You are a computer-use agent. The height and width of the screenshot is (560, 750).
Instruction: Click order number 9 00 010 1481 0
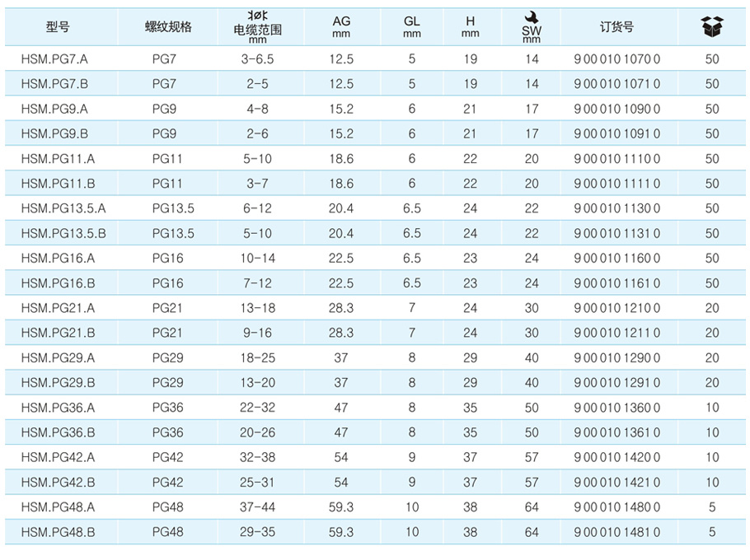pyautogui.click(x=617, y=532)
